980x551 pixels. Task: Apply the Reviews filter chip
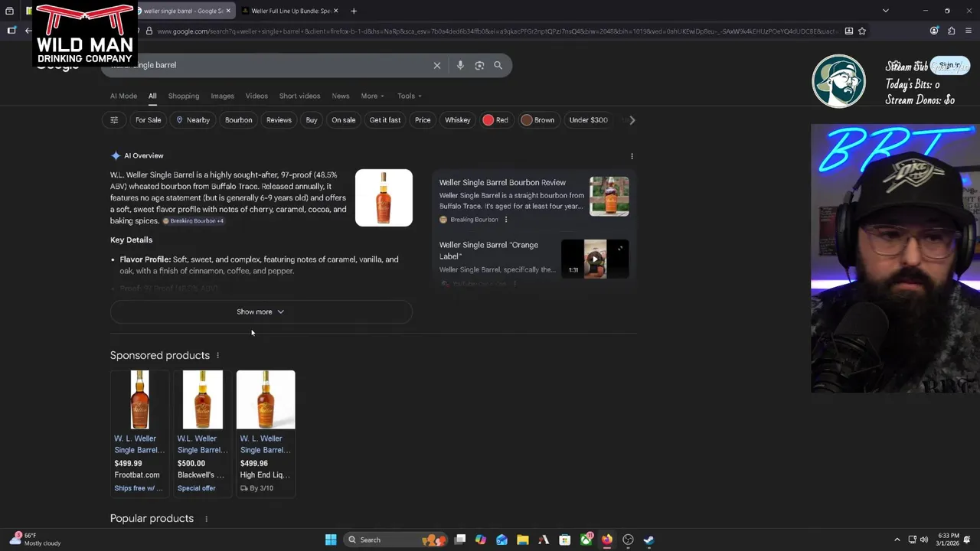tap(279, 120)
